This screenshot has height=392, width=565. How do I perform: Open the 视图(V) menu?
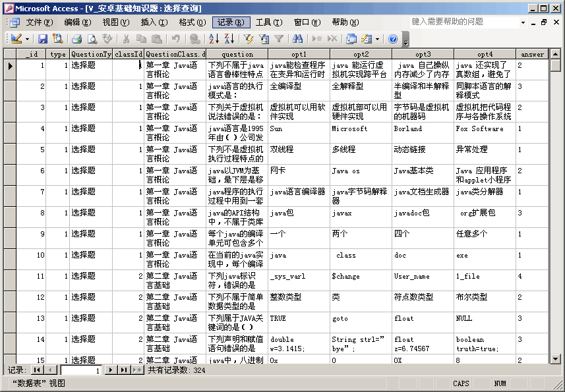(x=115, y=22)
